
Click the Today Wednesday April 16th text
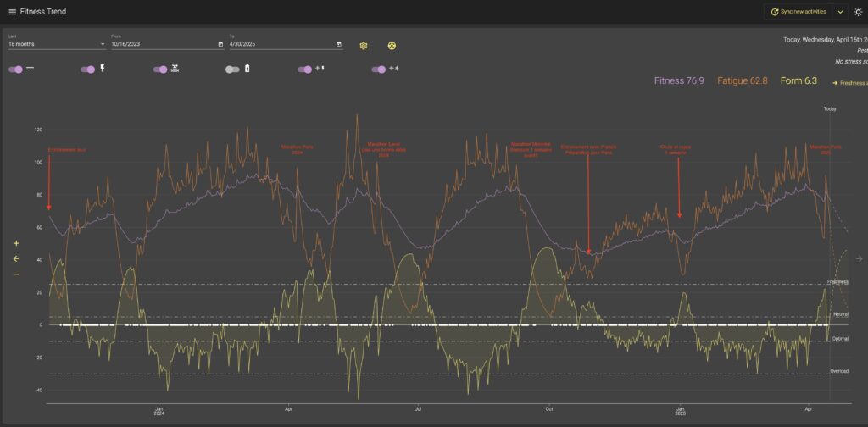pyautogui.click(x=826, y=39)
